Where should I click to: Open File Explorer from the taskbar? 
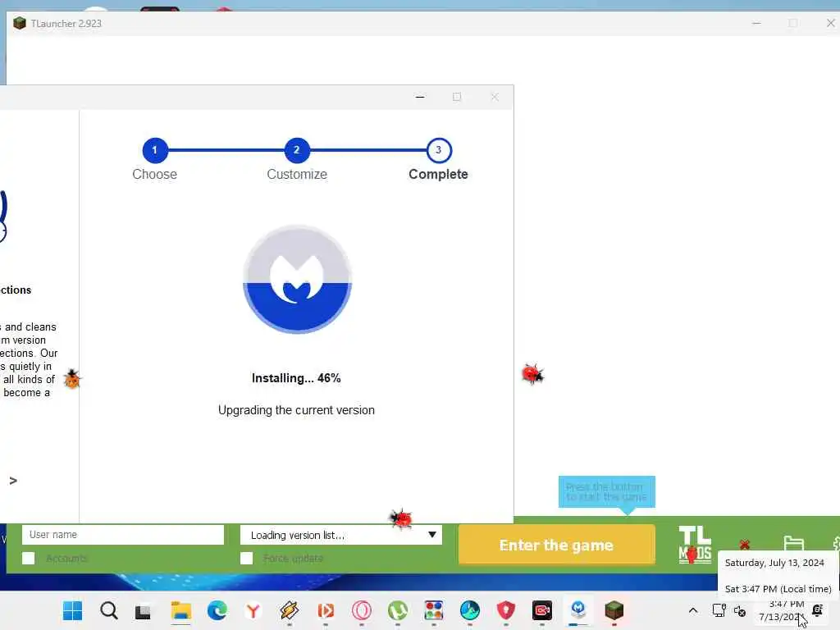(181, 610)
